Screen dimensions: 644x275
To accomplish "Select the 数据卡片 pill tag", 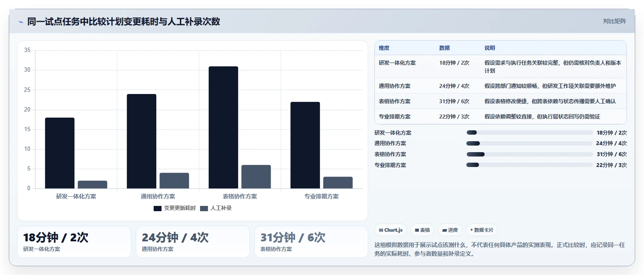I will [482, 230].
